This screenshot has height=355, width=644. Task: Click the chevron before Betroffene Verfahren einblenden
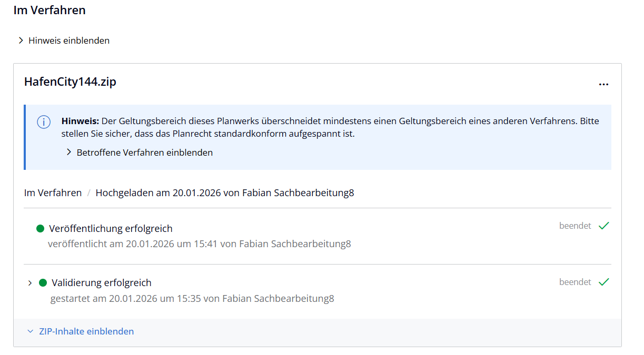[69, 153]
